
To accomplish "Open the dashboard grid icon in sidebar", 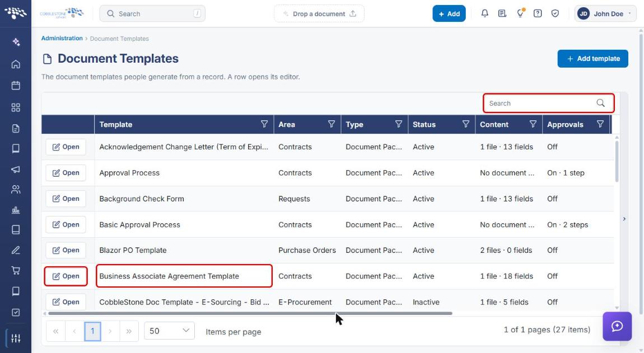I will point(16,107).
